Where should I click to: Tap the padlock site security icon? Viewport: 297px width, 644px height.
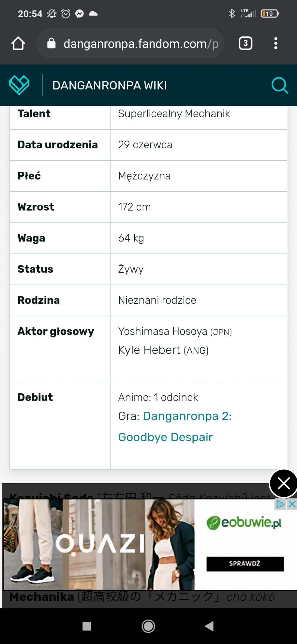point(52,43)
